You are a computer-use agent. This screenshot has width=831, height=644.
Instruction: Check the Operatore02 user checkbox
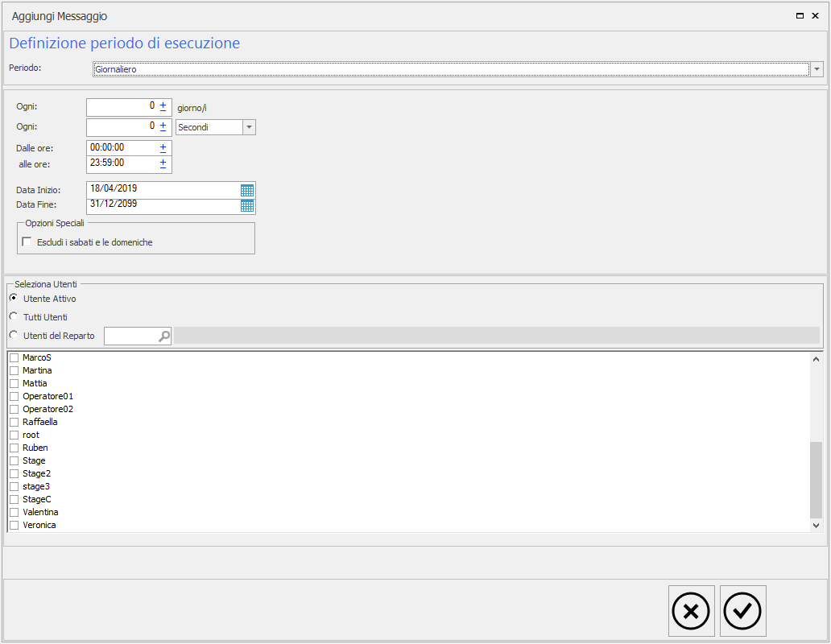[x=14, y=410]
